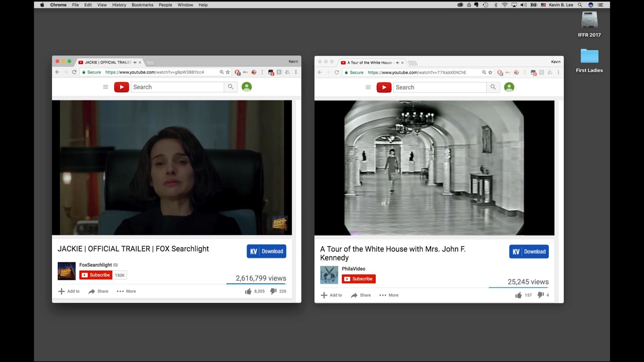Go to YouTube home logo in JACKIE window
644x362 pixels.
point(122,87)
